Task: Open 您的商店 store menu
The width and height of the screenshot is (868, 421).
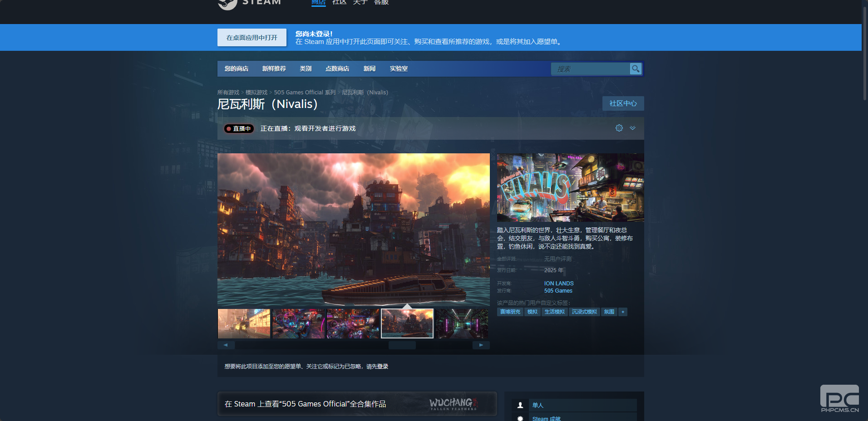Action: (237, 69)
